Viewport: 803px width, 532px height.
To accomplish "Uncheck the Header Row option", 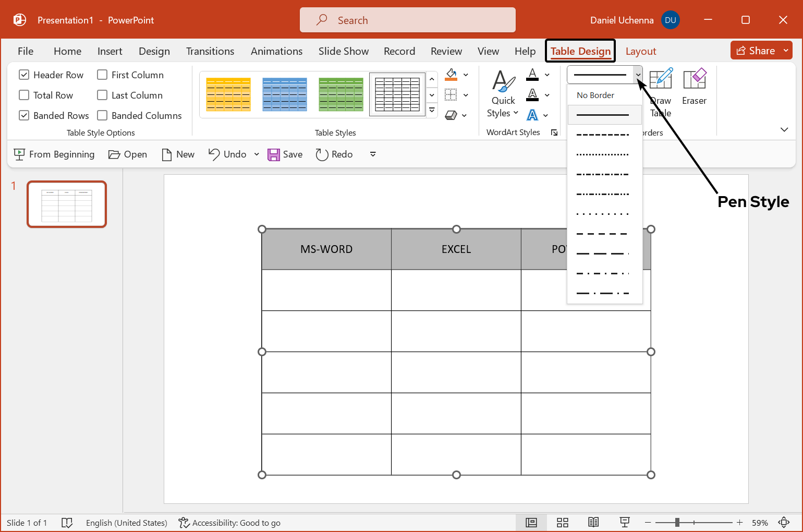I will 24,74.
